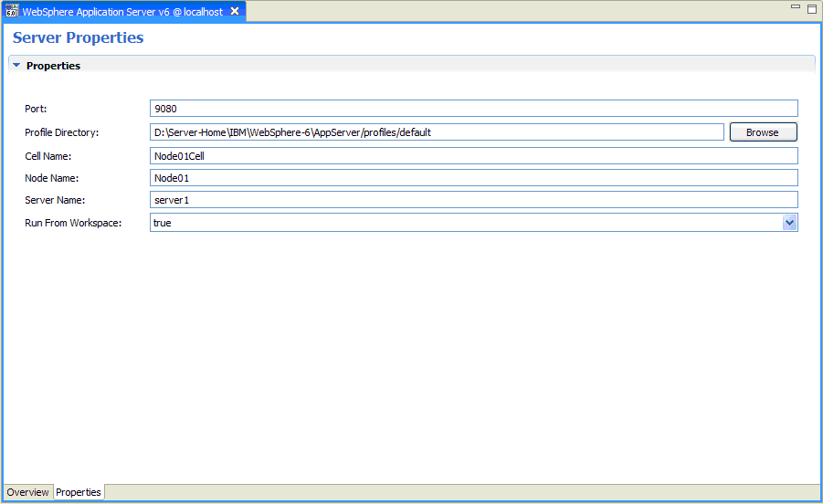Click the Port: label

36,109
